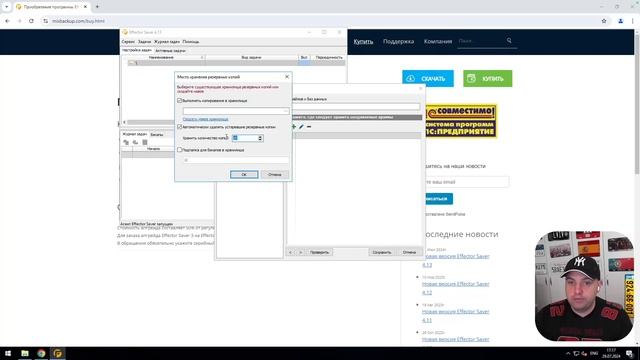Click the 'Создать новое хранилище' link
Image resolution: width=640 pixels, height=360 pixels.
[205, 119]
